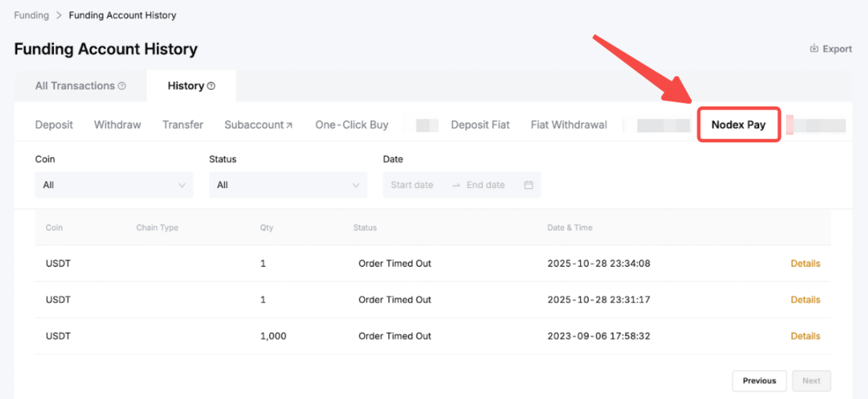The height and width of the screenshot is (399, 868).
Task: Open the Status dropdown
Action: (288, 185)
